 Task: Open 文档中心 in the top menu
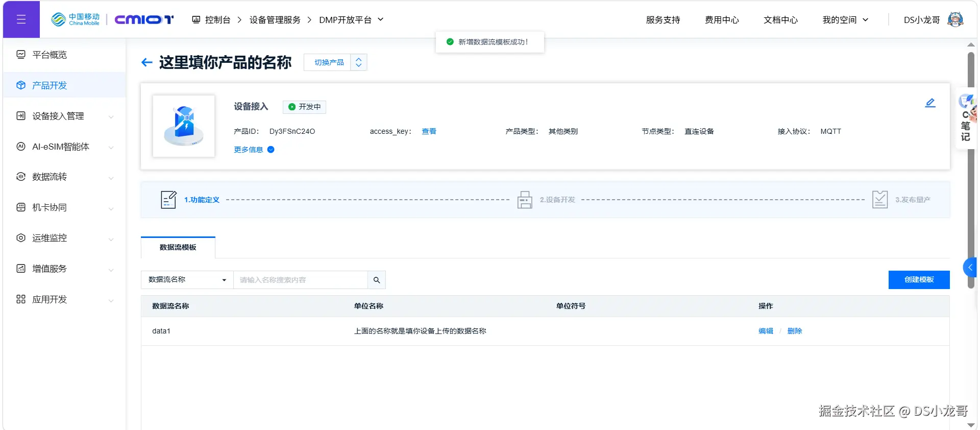[780, 19]
